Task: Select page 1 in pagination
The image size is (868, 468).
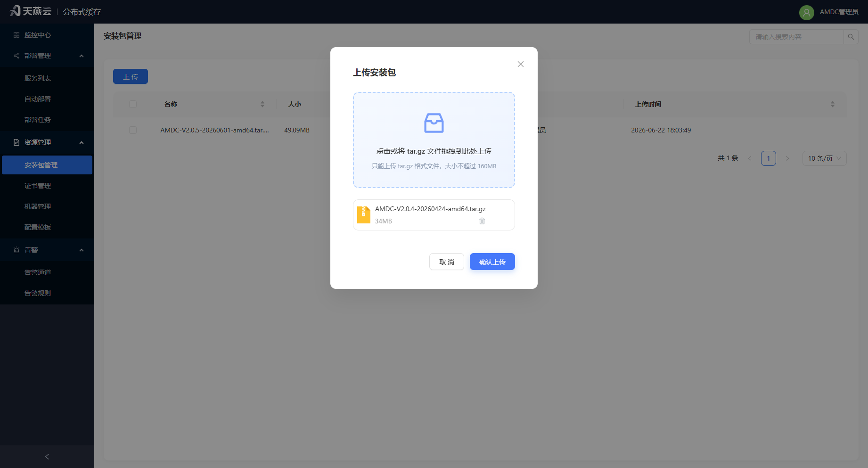Action: (769, 158)
